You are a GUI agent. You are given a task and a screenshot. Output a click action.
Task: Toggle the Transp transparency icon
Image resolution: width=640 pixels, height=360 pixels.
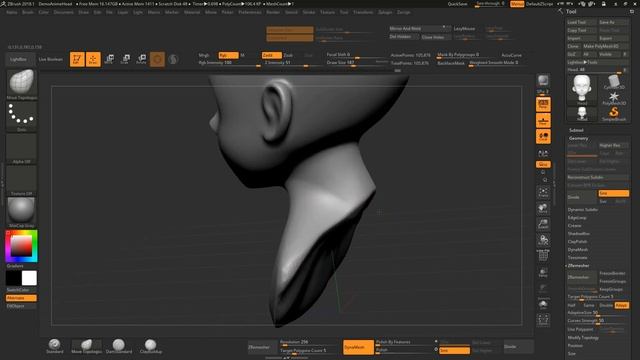point(543,272)
